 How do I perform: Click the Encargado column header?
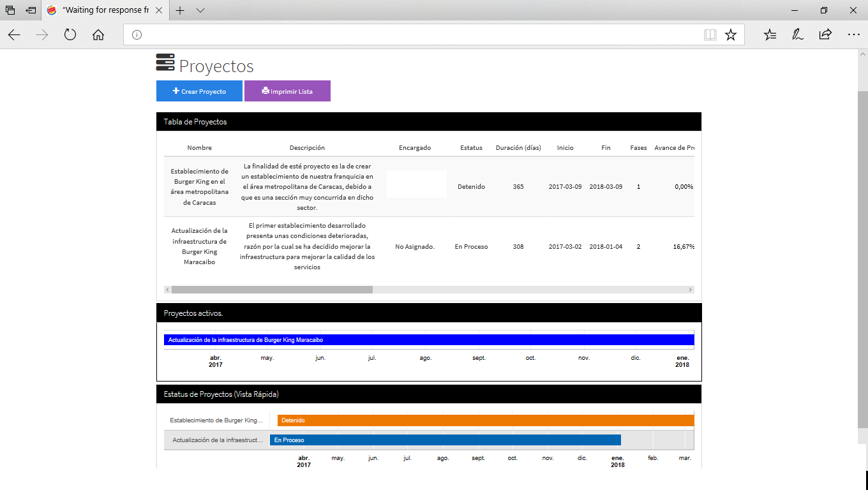coord(415,148)
